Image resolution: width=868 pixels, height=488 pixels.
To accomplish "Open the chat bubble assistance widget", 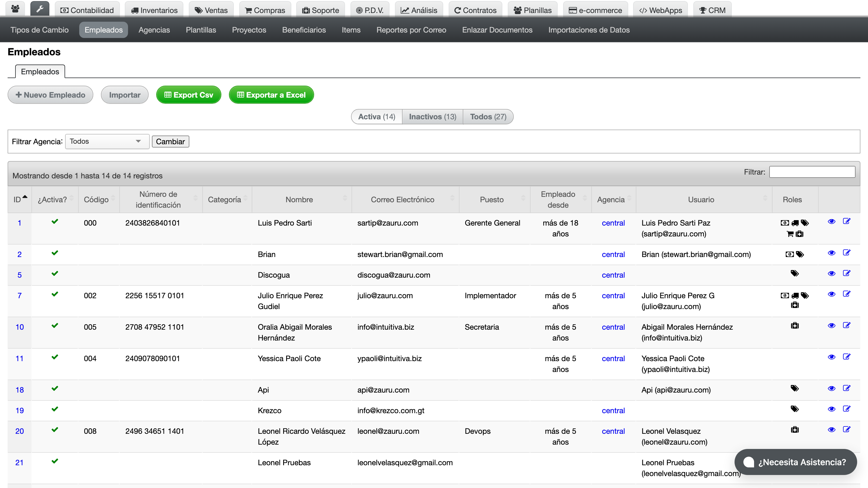I will point(796,462).
